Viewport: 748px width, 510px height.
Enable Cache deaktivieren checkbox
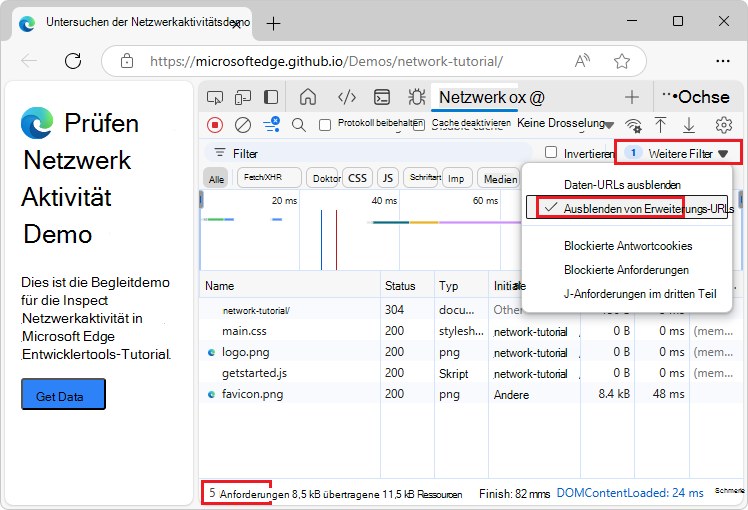(419, 125)
